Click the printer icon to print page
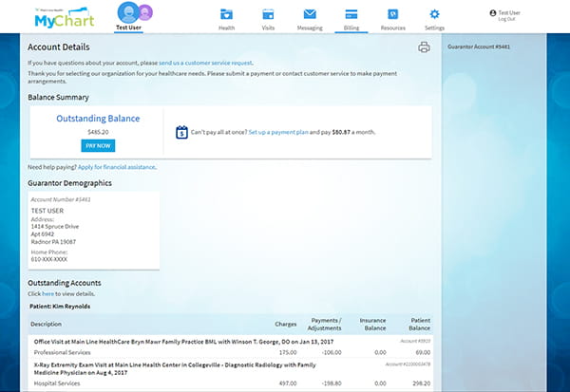 tap(424, 47)
